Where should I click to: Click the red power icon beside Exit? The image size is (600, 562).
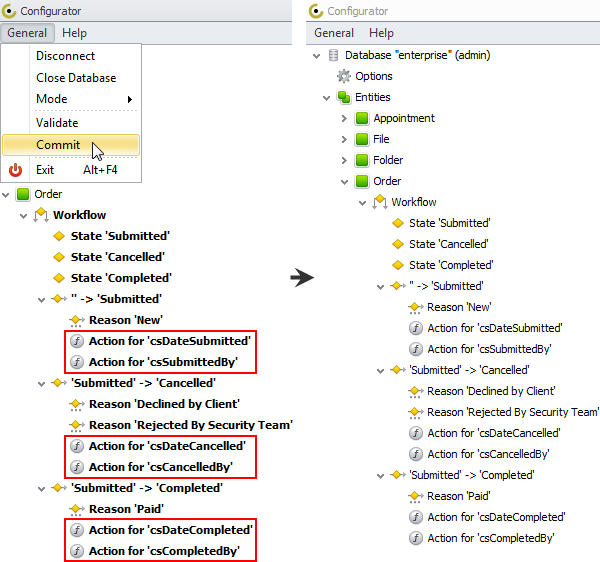tap(15, 170)
